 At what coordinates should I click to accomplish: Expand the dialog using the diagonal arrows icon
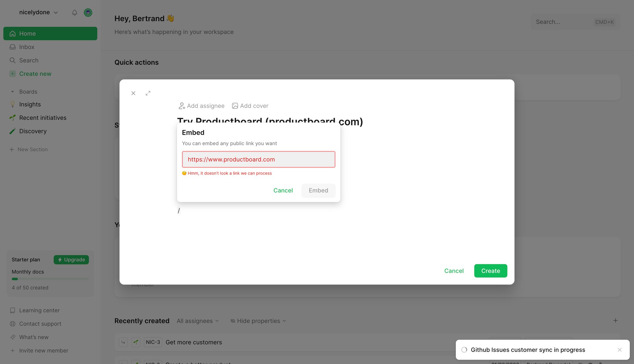pyautogui.click(x=148, y=93)
